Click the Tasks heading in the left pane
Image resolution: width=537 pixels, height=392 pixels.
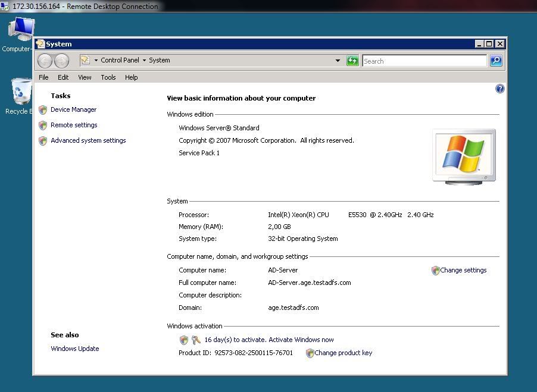pos(61,96)
